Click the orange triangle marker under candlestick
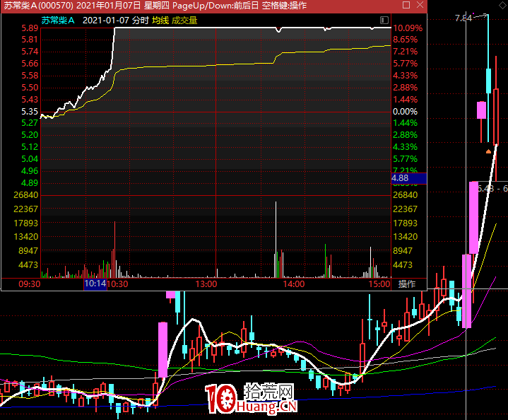Image resolution: width=508 pixels, height=420 pixels. [x=488, y=151]
